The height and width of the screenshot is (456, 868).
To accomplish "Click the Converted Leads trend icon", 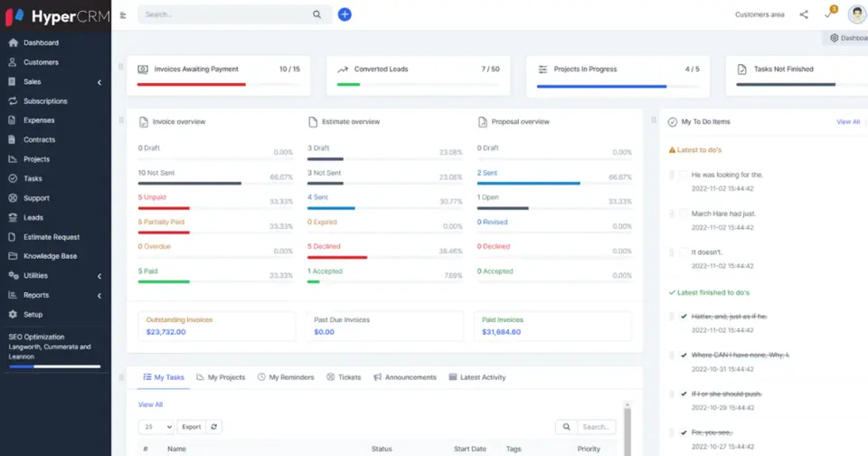I will point(343,70).
